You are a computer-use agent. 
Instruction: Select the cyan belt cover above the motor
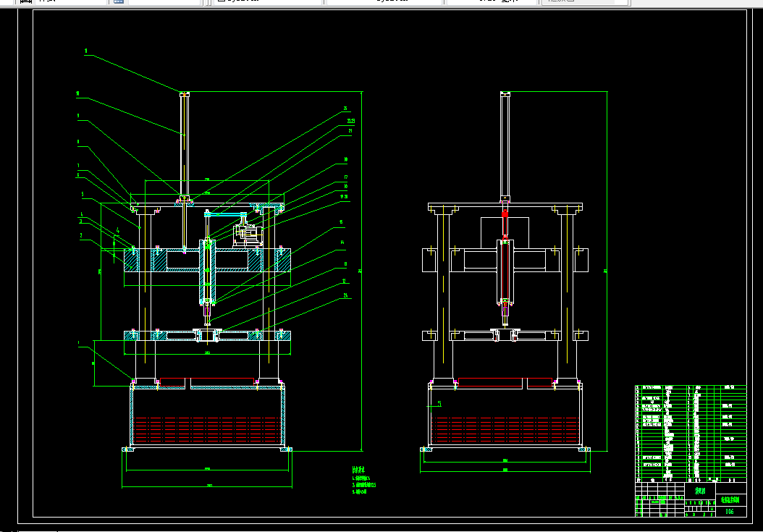tap(226, 214)
